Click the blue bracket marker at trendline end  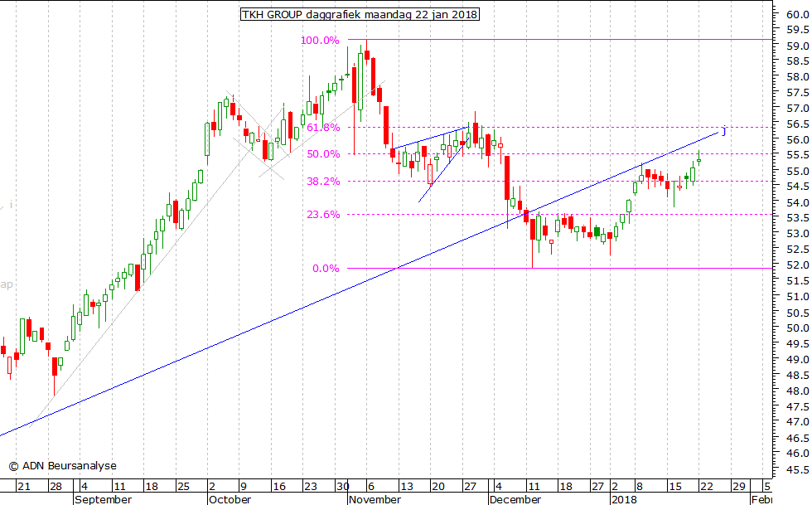tap(723, 131)
